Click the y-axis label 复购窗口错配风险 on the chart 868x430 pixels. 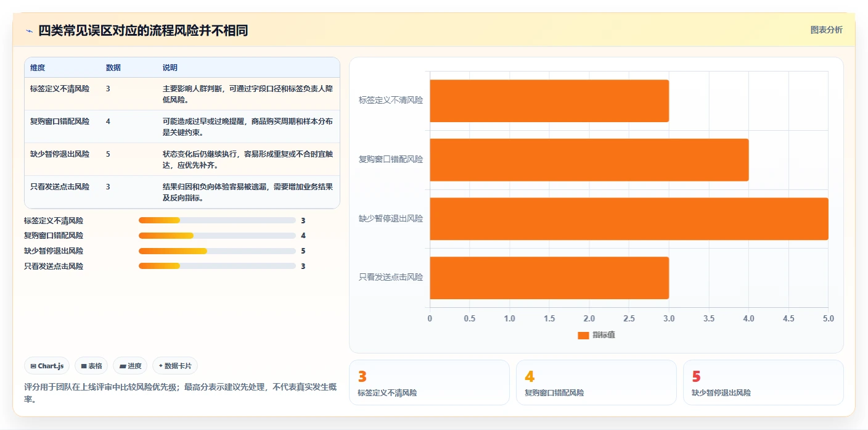[x=391, y=159]
